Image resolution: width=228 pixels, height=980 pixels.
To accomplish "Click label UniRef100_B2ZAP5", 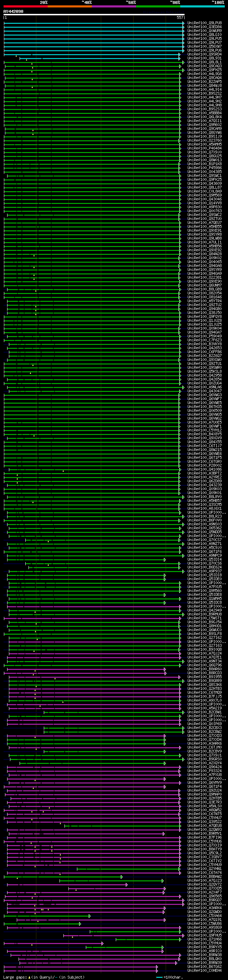I will click(204, 82).
